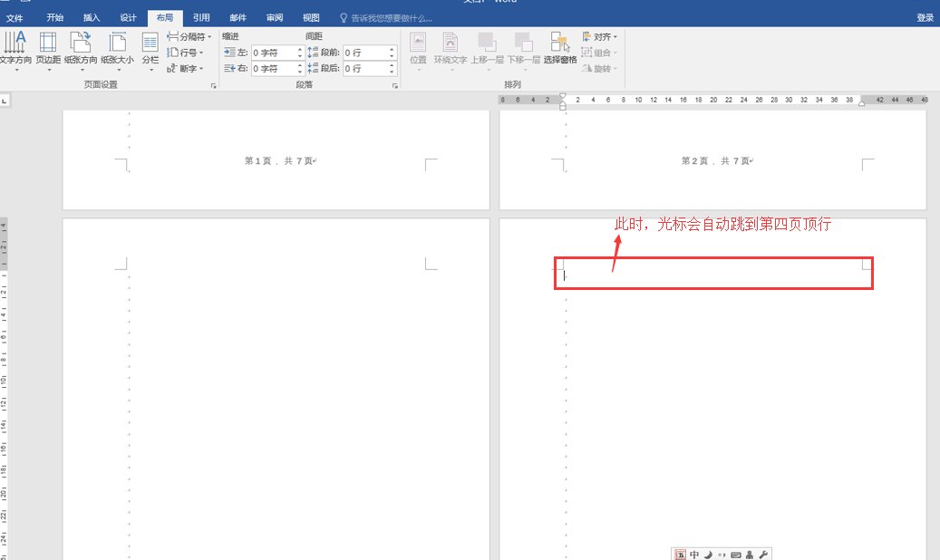Toggle 中 Chinese/English input mode
The image size is (940, 560).
pos(694,555)
